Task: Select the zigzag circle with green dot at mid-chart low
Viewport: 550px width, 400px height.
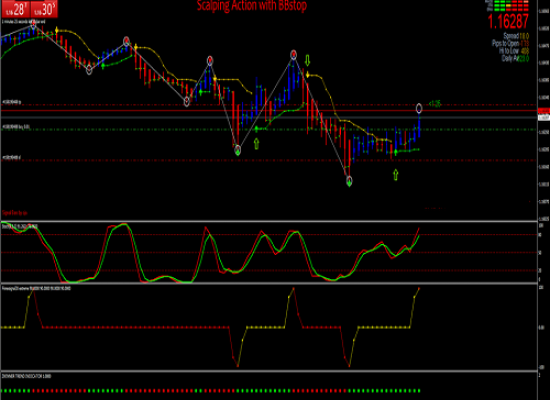Action: 238,150
